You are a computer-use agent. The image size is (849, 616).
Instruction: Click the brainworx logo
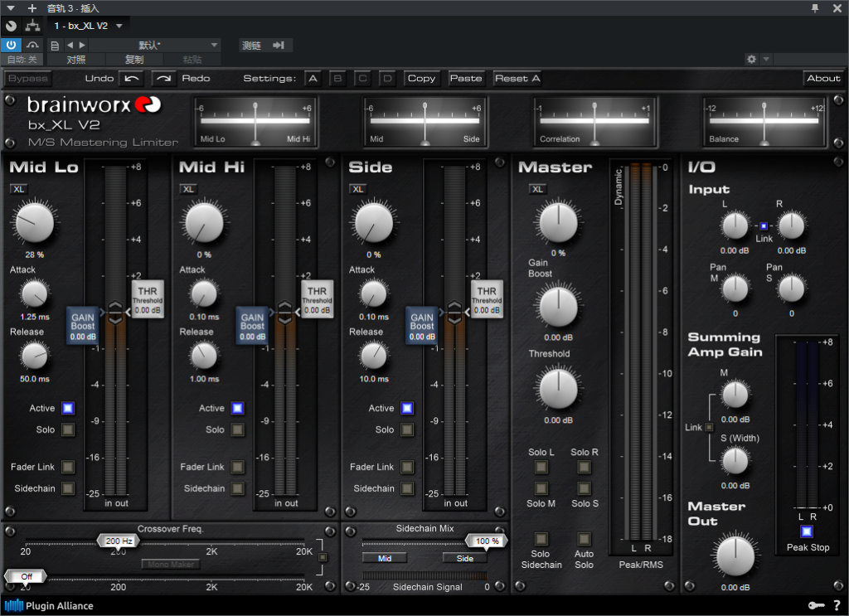[x=95, y=104]
